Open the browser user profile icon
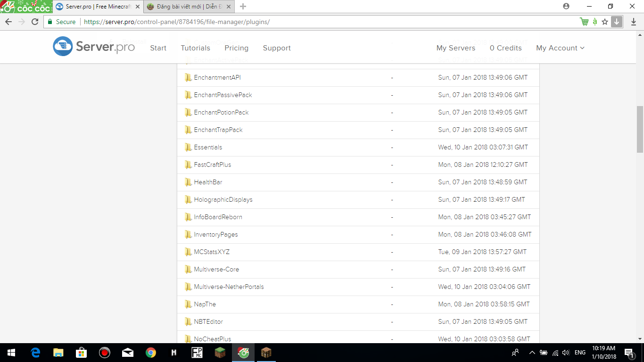The height and width of the screenshot is (362, 644). [566, 6]
